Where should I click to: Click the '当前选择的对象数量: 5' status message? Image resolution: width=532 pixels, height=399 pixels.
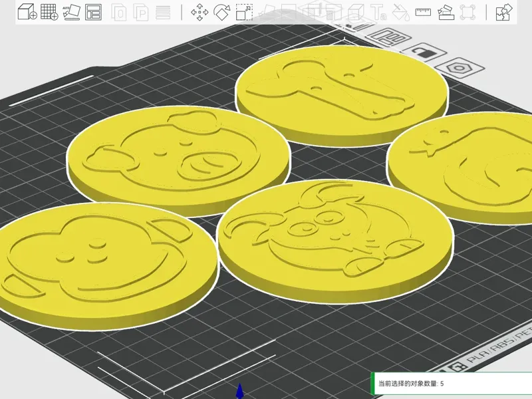point(411,384)
